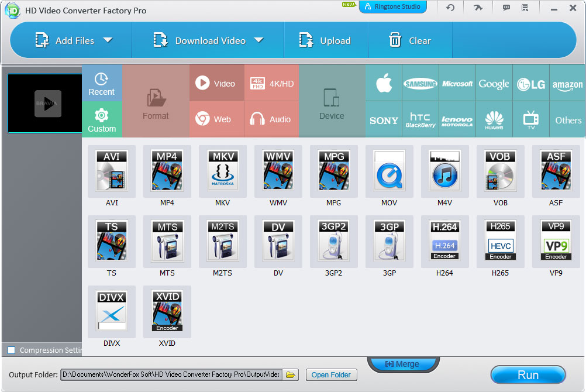Image resolution: width=586 pixels, height=392 pixels.
Task: Select MPG as output format
Action: point(334,171)
